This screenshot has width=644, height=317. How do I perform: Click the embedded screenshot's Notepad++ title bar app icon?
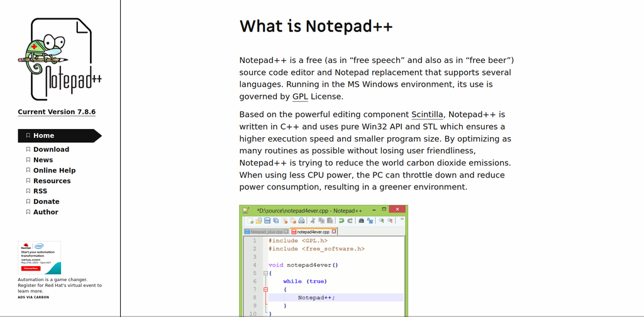(x=246, y=210)
